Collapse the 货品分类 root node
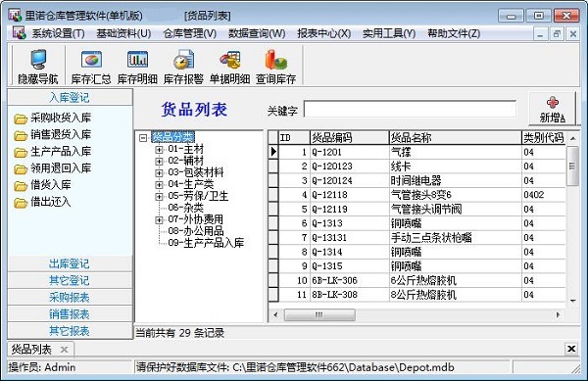The width and height of the screenshot is (588, 381). 143,138
